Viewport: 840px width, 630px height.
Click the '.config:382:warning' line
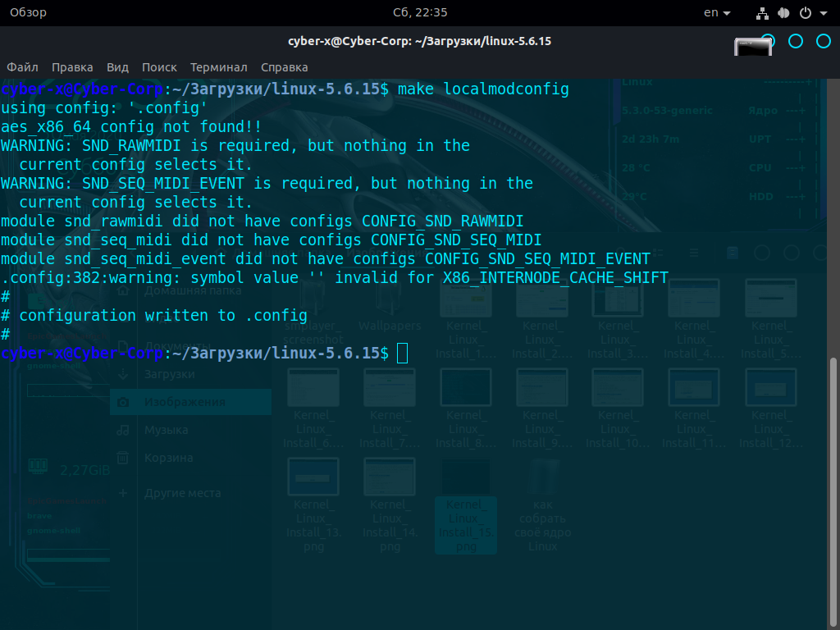pos(335,277)
